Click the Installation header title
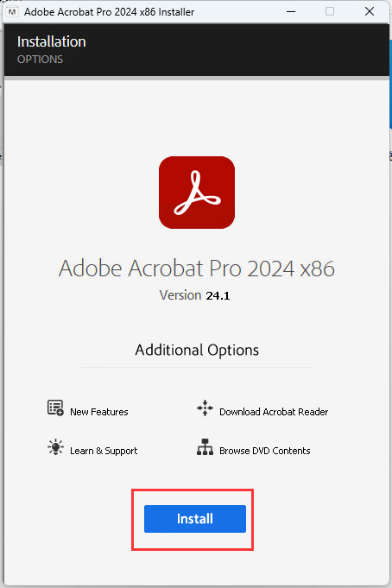Viewport: 392px width, 588px height. [52, 41]
